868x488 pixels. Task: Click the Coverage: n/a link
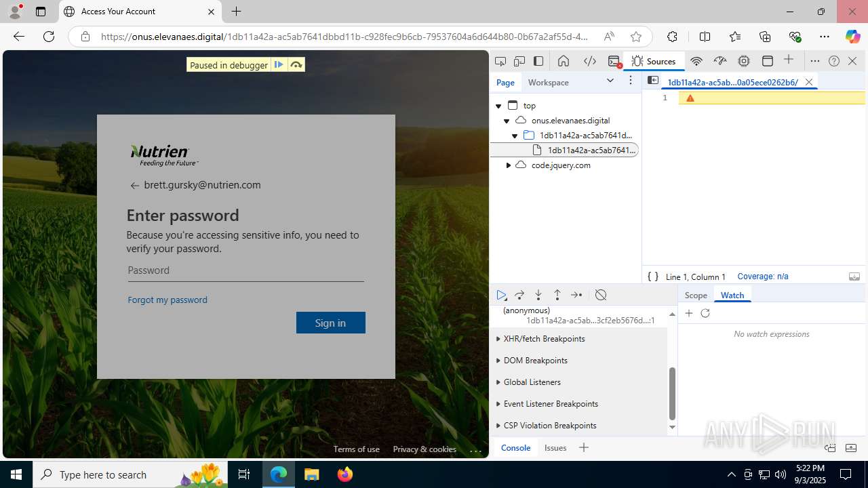[x=763, y=277]
